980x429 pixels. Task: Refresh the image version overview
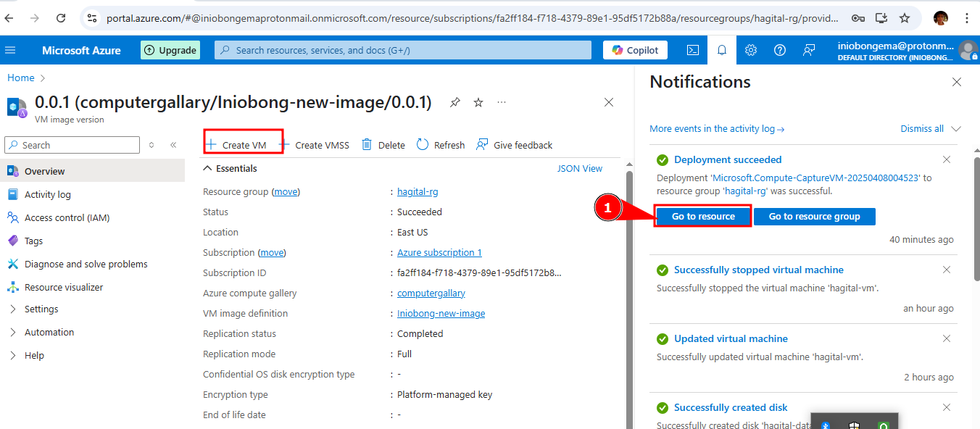441,145
